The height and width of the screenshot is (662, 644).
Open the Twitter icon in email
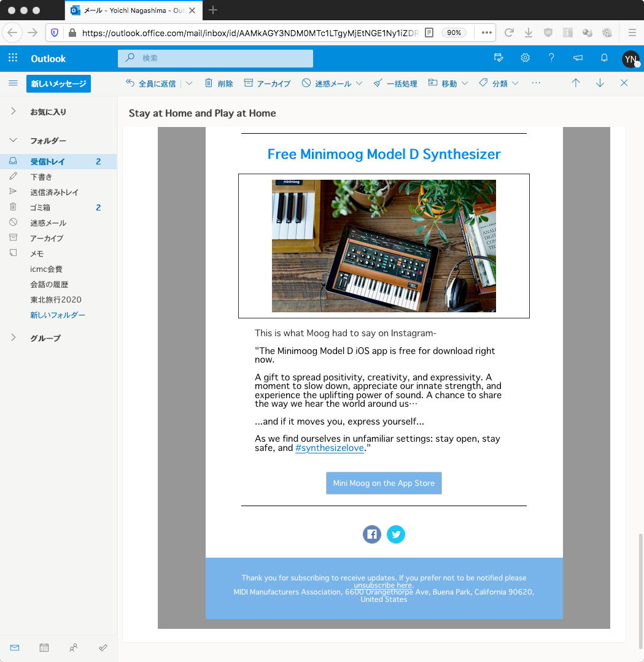point(396,534)
